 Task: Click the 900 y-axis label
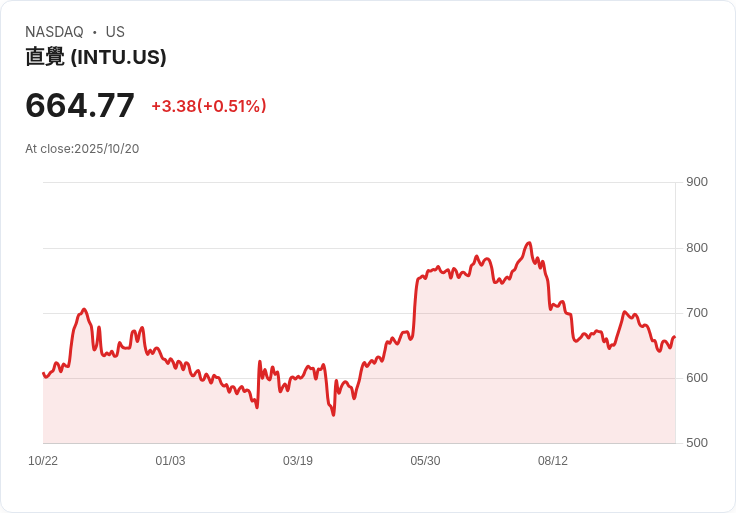[697, 182]
